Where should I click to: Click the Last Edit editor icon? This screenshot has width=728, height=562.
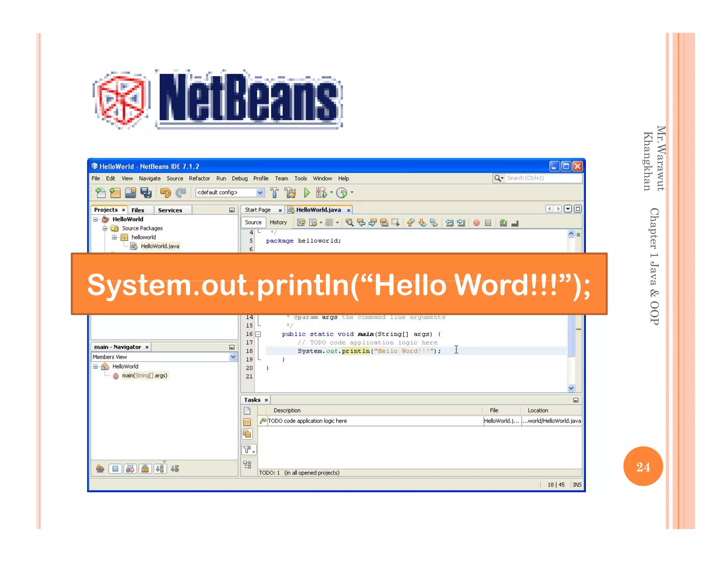[301, 223]
